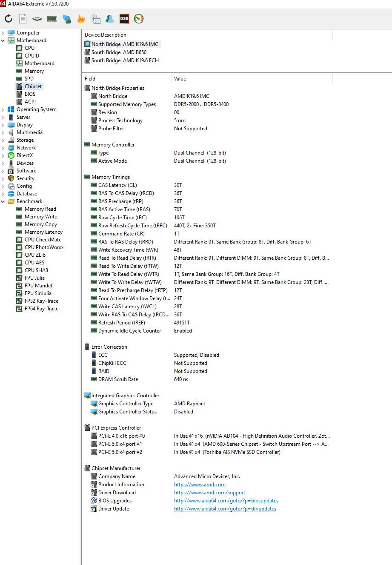Click the DirectX Xbox icon
Viewport: 392px width, 565px height.
coord(11,155)
